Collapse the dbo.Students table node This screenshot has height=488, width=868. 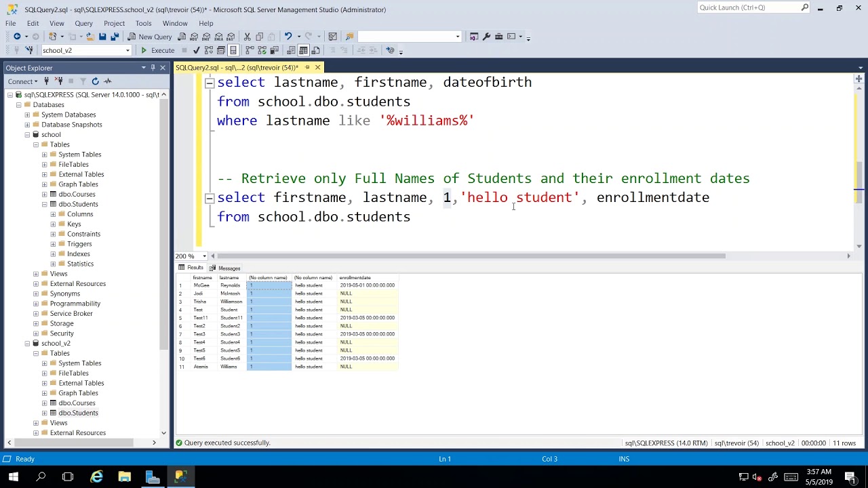click(x=44, y=204)
